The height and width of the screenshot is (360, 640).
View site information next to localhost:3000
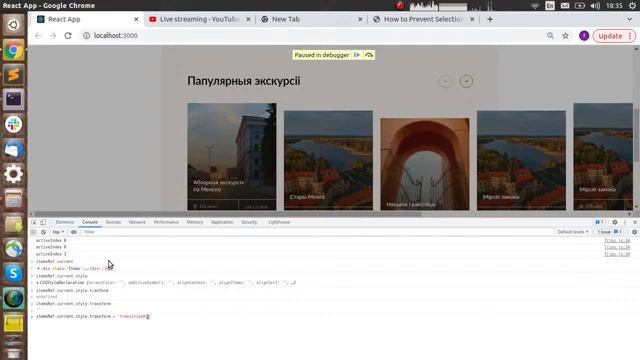click(87, 36)
